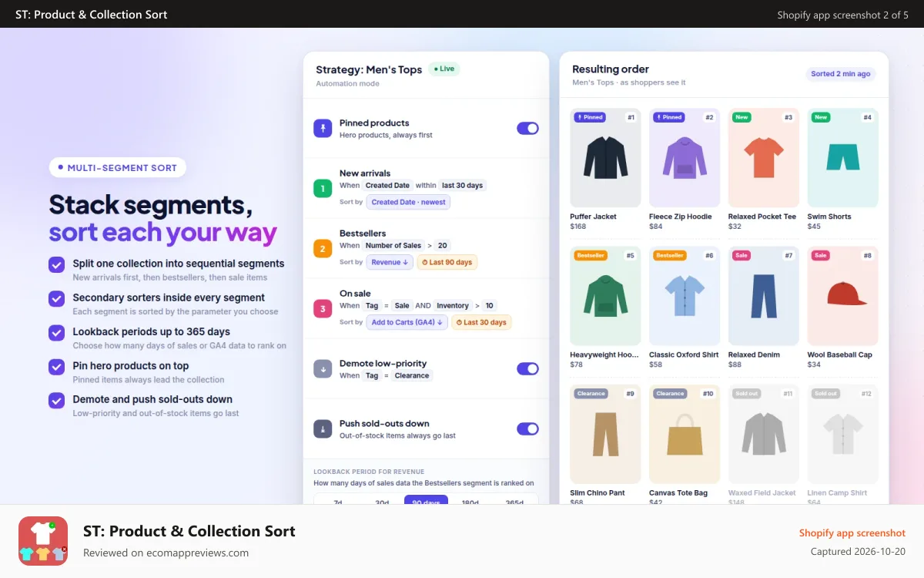Screen dimensions: 924x578
Task: Open the Number of Sales condition field
Action: pos(393,246)
